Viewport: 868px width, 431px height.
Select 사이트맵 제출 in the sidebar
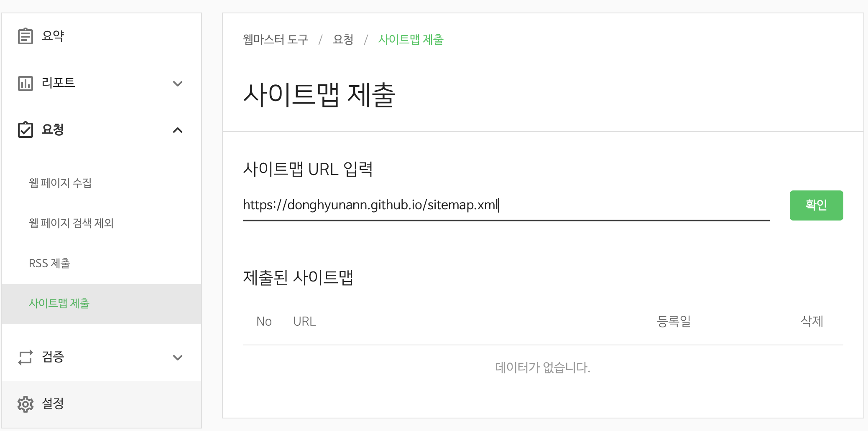pyautogui.click(x=102, y=304)
